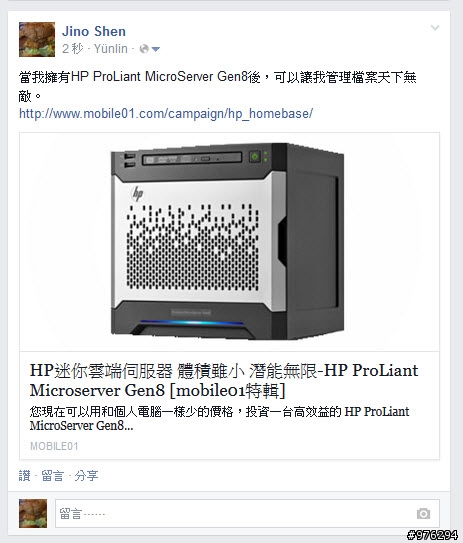Screen dimensions: 463x543
Task: Expand the audience selector arrow
Action: (156, 50)
